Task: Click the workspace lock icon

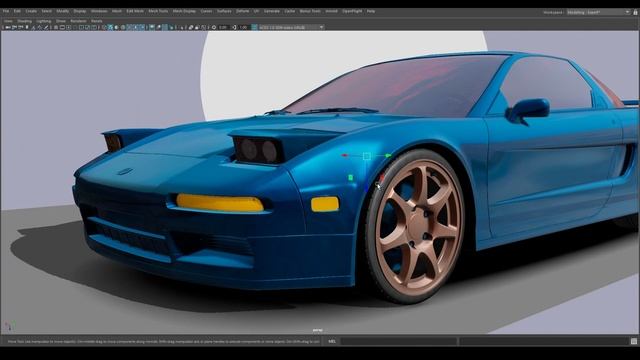Action: point(636,12)
